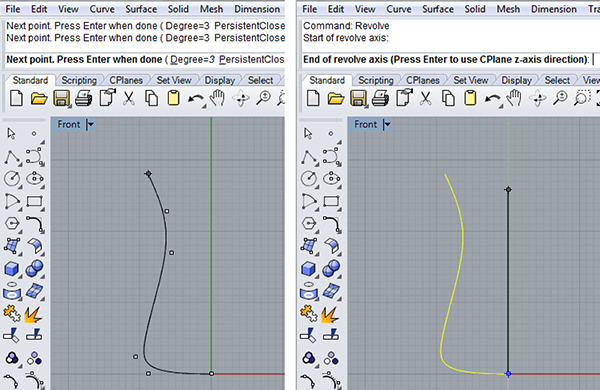Click Surface from corner points in right window
600x390 pixels.
[308, 246]
